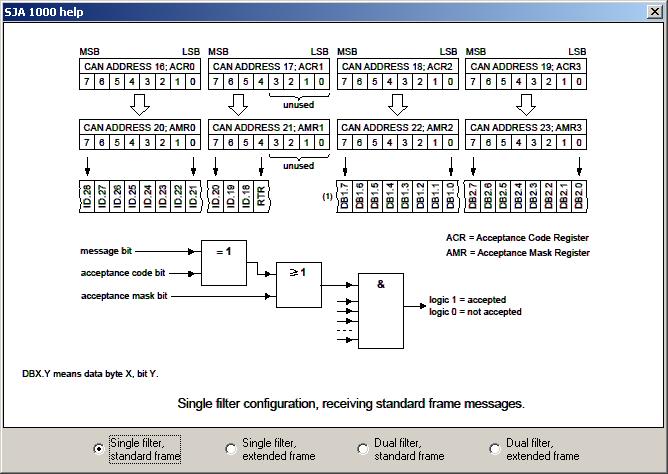This screenshot has width=668, height=474.
Task: Click the hollow down arrow below ACR0
Action: pyautogui.click(x=140, y=105)
